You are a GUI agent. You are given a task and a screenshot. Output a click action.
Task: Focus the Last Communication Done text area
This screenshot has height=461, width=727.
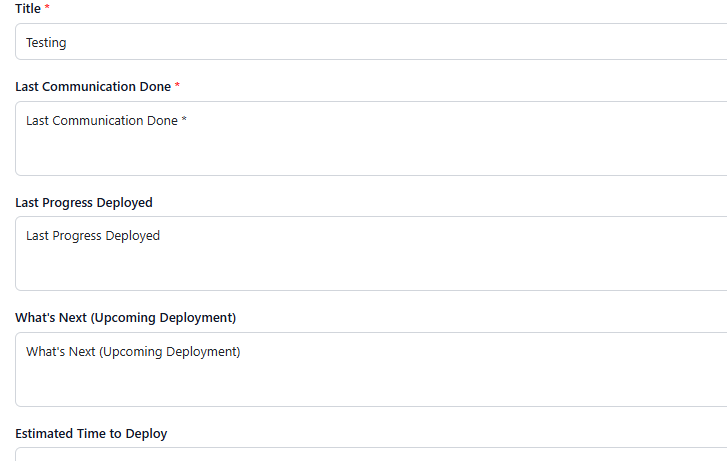(371, 139)
